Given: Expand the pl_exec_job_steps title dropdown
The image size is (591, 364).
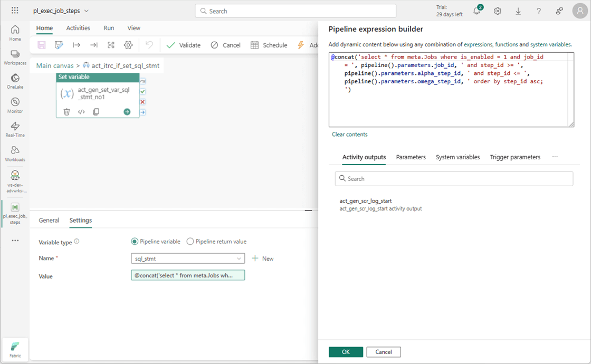Looking at the screenshot, I should click(87, 11).
